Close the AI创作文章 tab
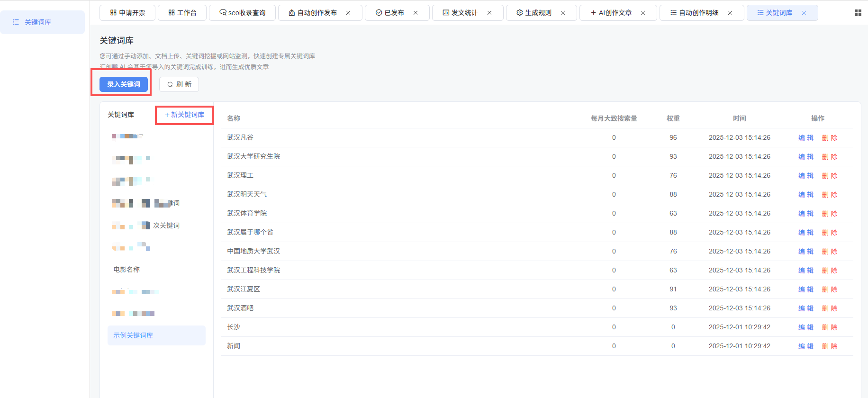Viewport: 868px width, 398px height. 643,13
